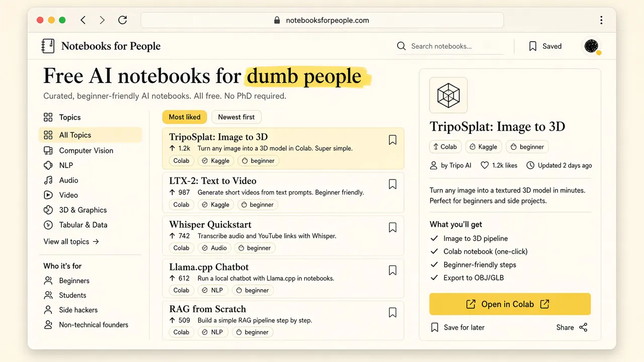Bookmark the TripoSplat: Image to 3D card
This screenshot has width=644, height=362.
tap(392, 140)
